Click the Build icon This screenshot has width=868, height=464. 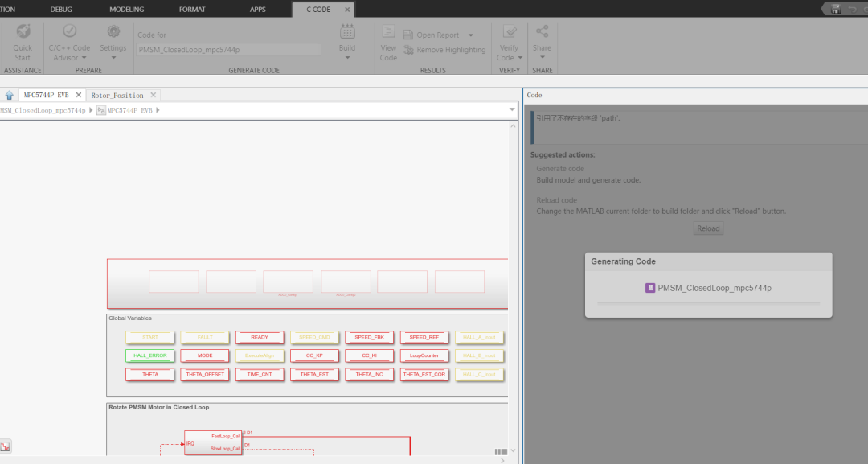347,31
